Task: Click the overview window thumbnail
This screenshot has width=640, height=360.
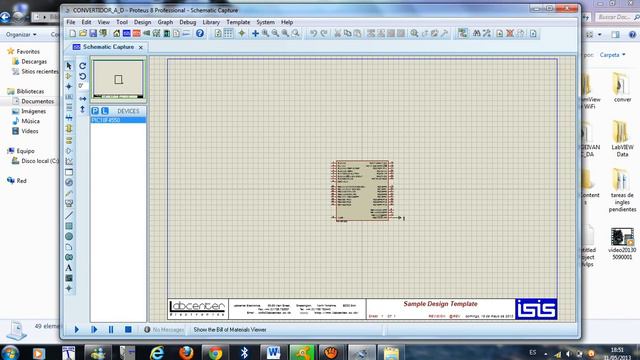Action: pos(118,79)
